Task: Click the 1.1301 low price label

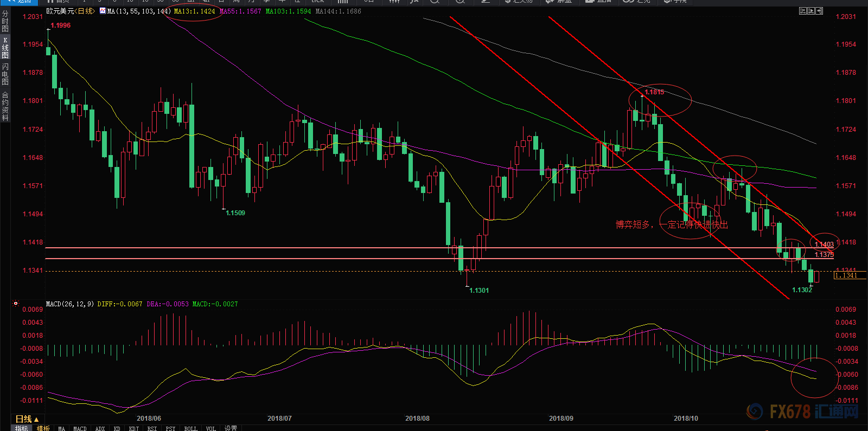Action: pos(479,291)
